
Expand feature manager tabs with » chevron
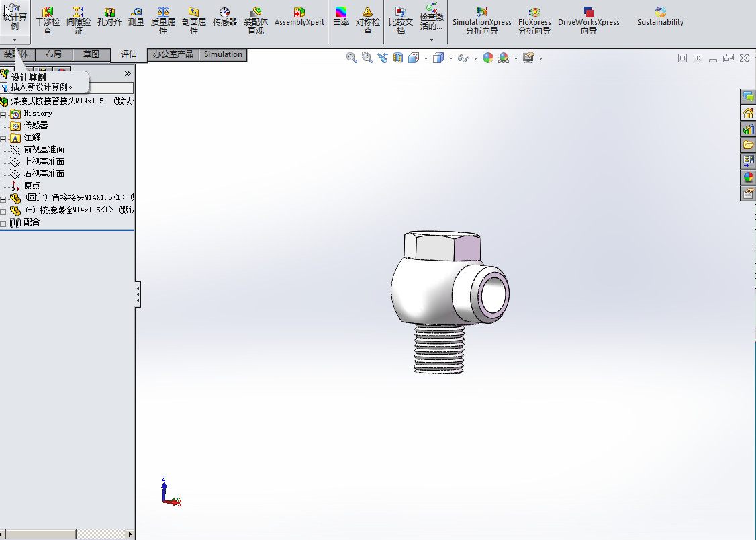click(x=128, y=74)
